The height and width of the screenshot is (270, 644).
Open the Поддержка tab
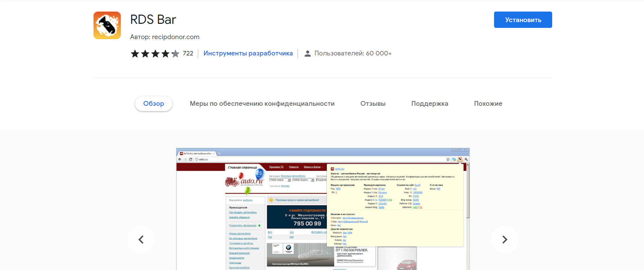tap(430, 104)
